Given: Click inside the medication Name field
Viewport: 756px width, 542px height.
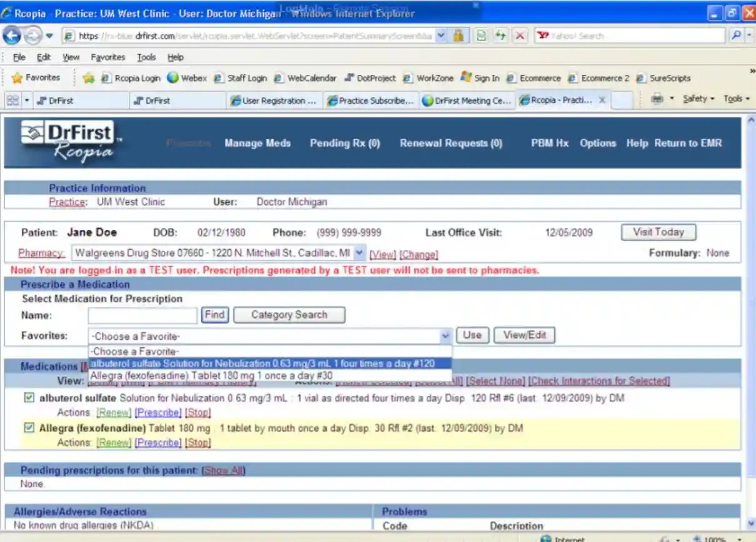Looking at the screenshot, I should 142,315.
